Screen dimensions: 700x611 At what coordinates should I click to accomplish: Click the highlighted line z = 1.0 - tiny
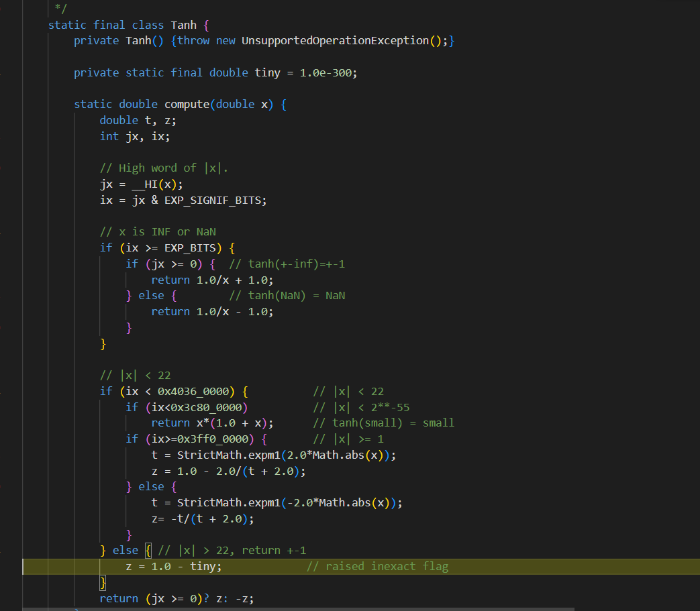click(x=173, y=567)
